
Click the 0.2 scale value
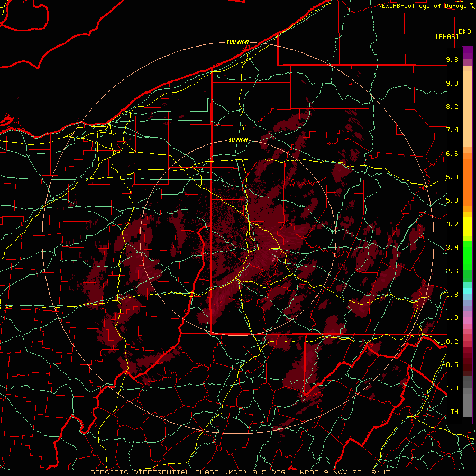click(452, 342)
